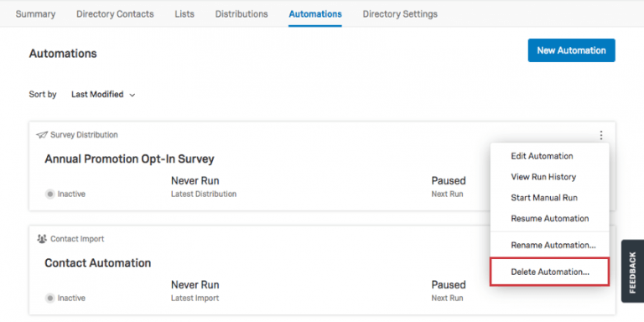Click the Latest Import caption
Screen dimensions: 644x322
[195, 298]
